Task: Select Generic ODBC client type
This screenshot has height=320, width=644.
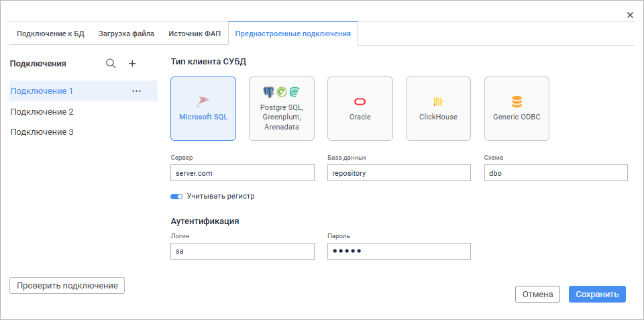Action: [x=517, y=109]
